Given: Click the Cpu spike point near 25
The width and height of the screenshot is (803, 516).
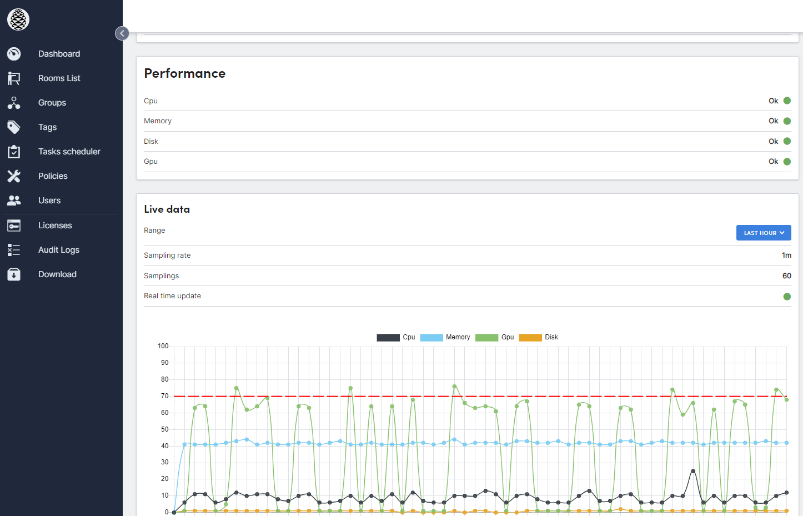Looking at the screenshot, I should tap(693, 471).
